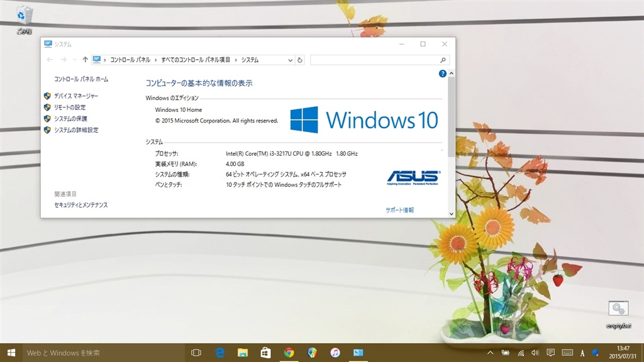Minimize the System window
644x362 pixels.
coord(402,44)
